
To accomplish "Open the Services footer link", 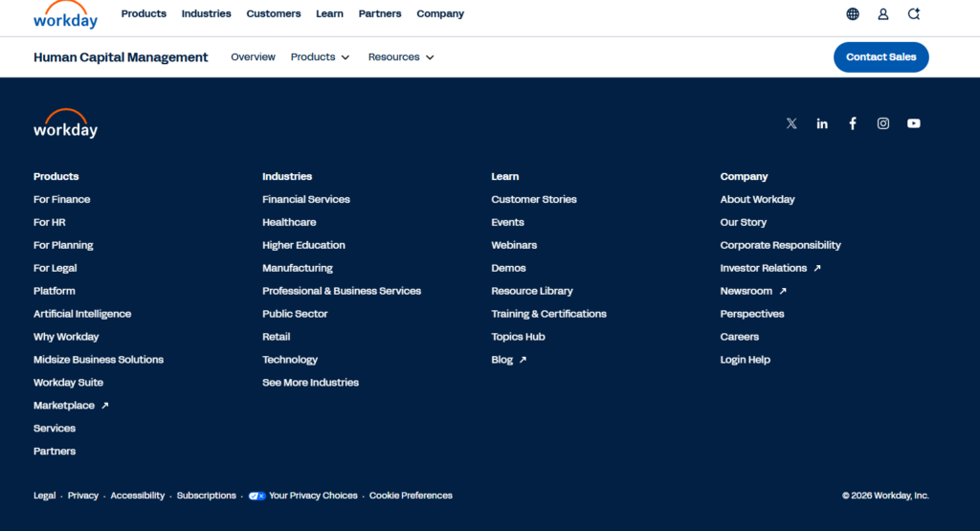I will pyautogui.click(x=55, y=429).
